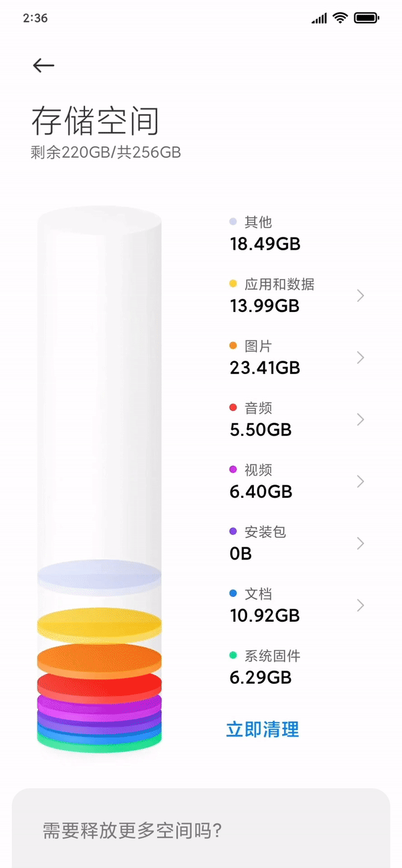Expand the 音频 category chevron
The width and height of the screenshot is (402, 868).
[360, 419]
